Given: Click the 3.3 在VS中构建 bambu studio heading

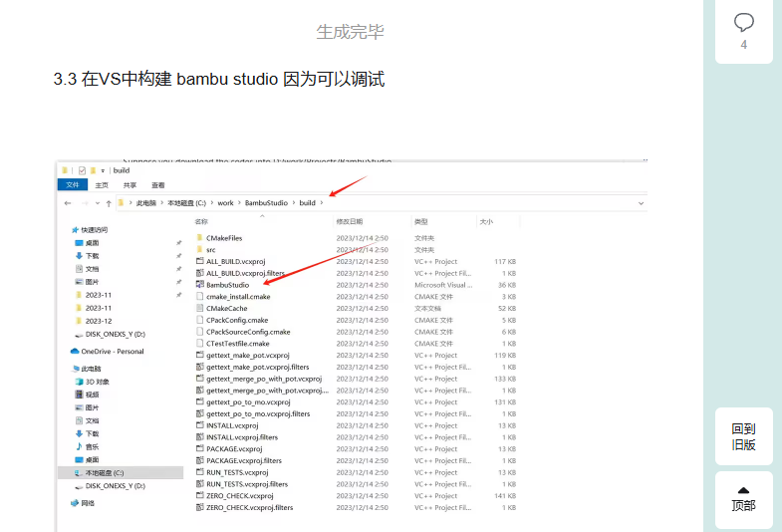Looking at the screenshot, I should tap(219, 79).
